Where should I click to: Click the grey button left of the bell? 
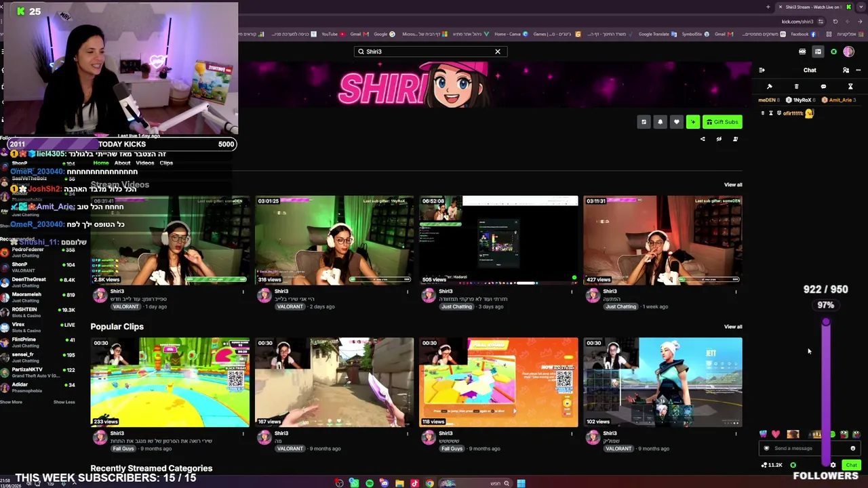tap(644, 122)
